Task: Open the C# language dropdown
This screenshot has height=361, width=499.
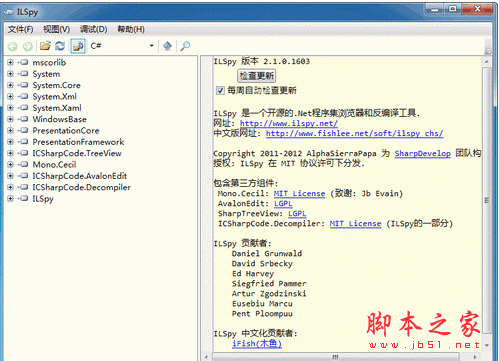Action: click(x=122, y=46)
